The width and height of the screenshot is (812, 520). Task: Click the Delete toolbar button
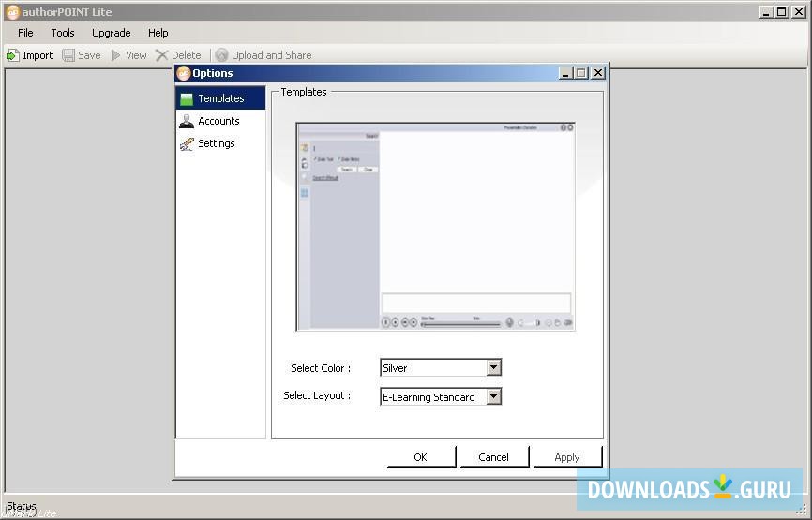coord(178,55)
